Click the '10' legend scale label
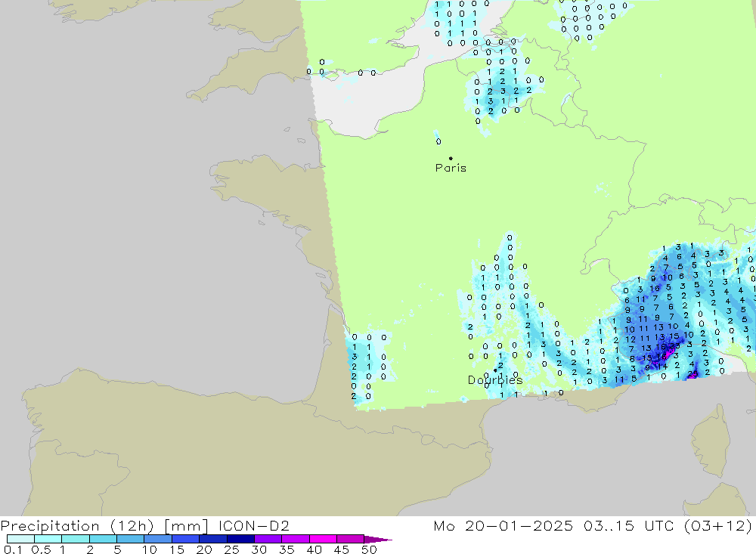The width and height of the screenshot is (756, 554). 149,549
